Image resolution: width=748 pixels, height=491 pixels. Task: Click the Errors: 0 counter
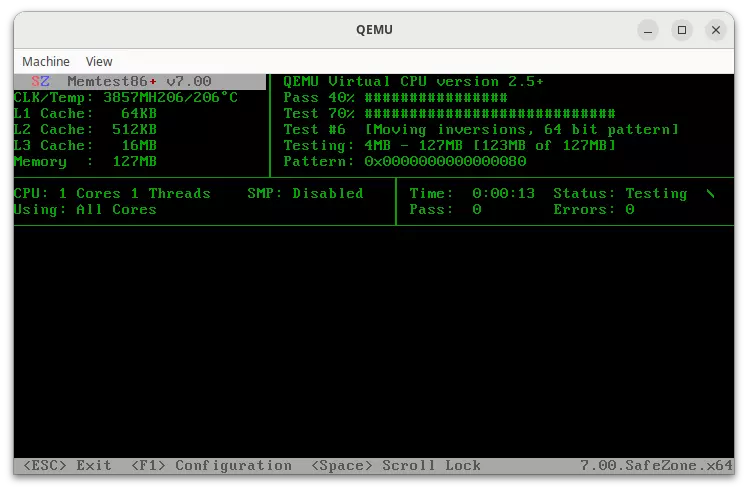pos(593,209)
